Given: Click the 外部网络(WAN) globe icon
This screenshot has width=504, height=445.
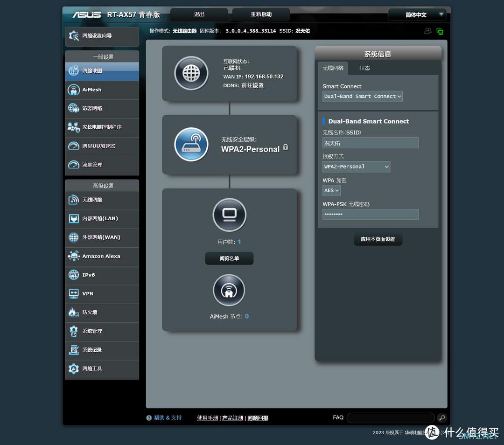Looking at the screenshot, I should [74, 237].
